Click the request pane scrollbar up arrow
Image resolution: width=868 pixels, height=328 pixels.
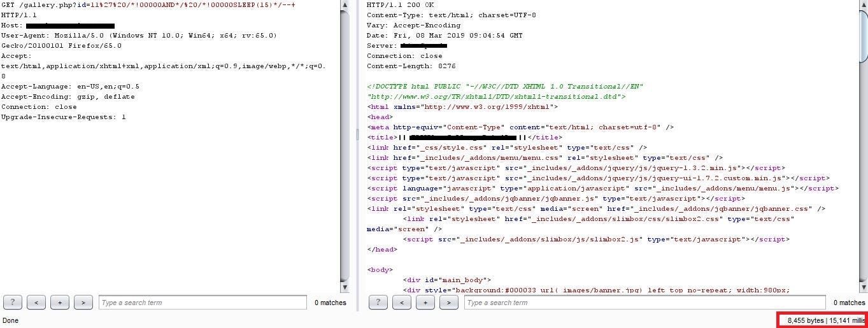click(x=345, y=4)
